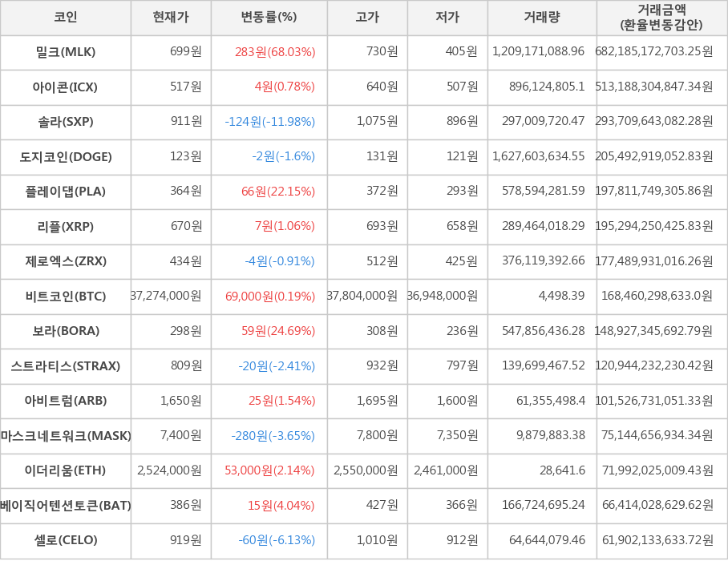Click the 현재가 column header
Image resolution: width=728 pixels, height=561 pixels.
[x=171, y=18]
